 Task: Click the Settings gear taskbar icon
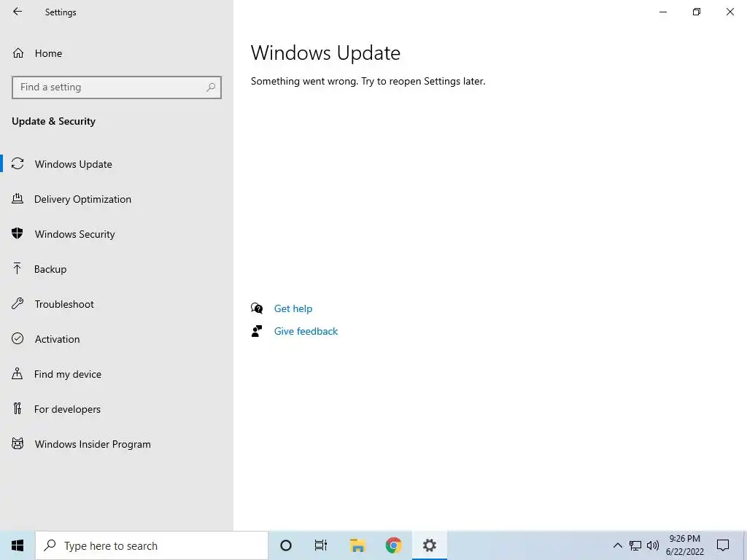coord(429,545)
